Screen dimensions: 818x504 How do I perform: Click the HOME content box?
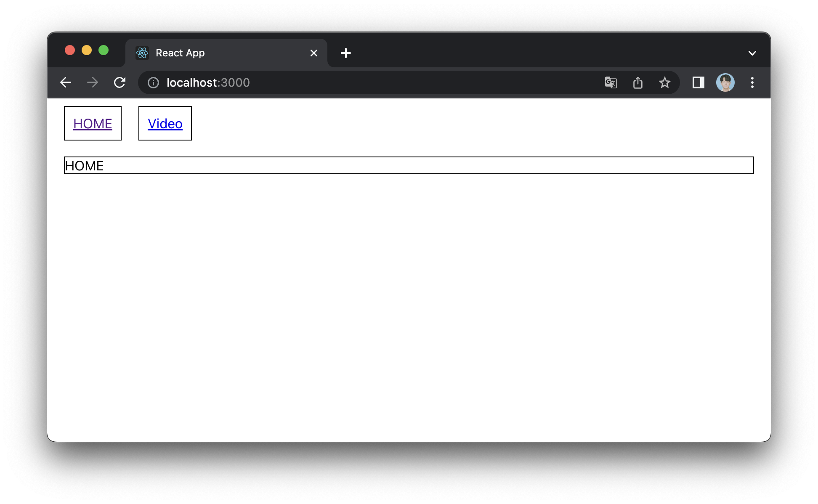(x=408, y=165)
